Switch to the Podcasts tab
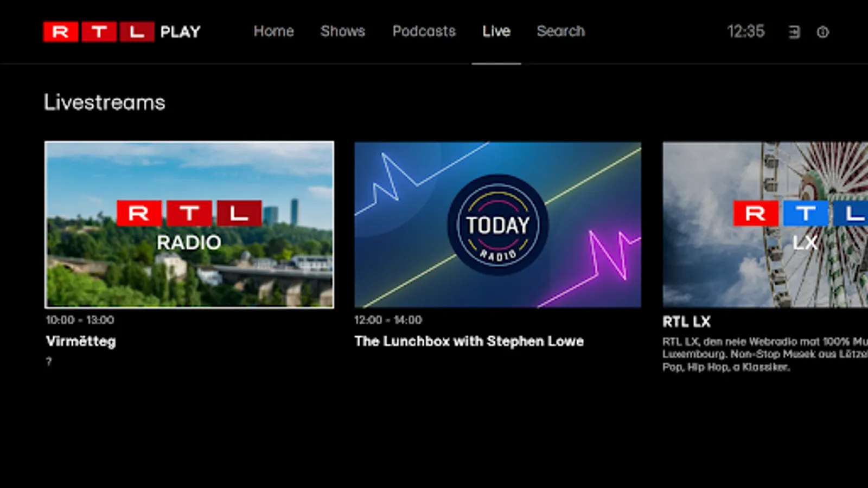 pyautogui.click(x=424, y=31)
